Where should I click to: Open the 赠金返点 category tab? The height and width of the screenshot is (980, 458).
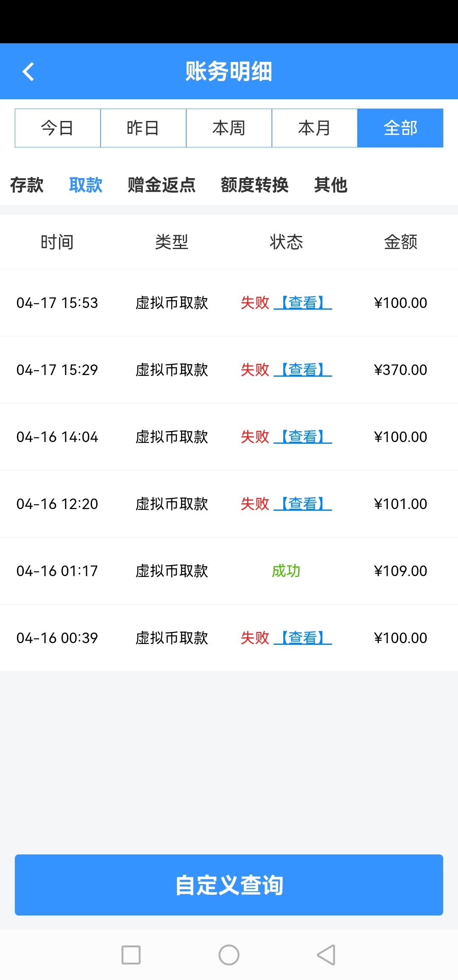pos(162,185)
